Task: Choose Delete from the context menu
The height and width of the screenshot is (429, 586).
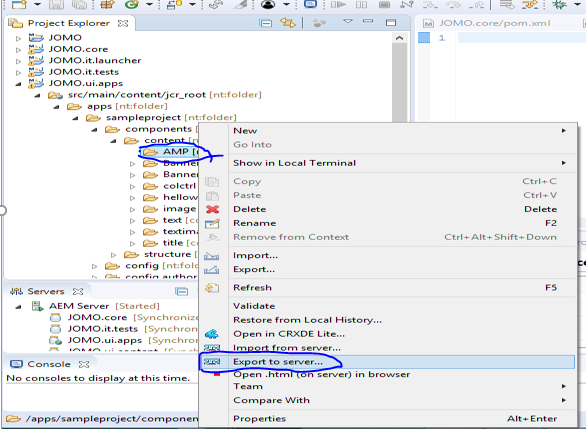Action: pyautogui.click(x=402, y=209)
